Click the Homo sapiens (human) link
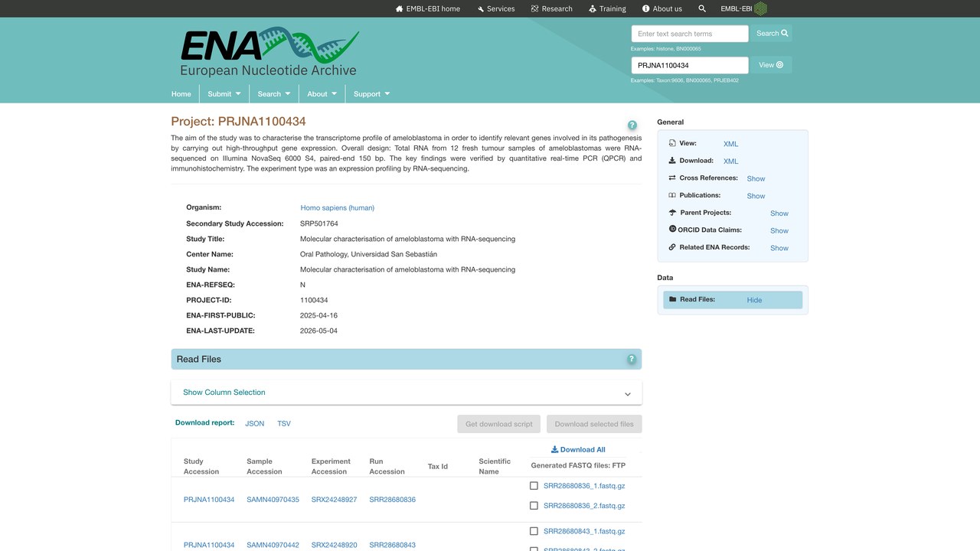Viewport: 980px width, 551px height. click(337, 207)
